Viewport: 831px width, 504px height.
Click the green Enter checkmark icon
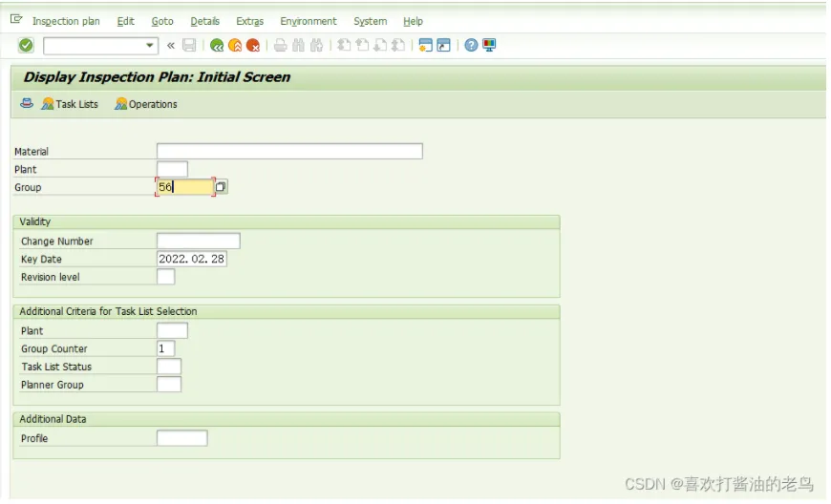[x=26, y=46]
